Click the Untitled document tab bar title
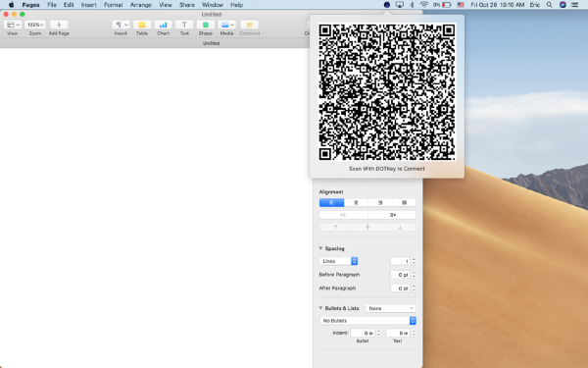 211,43
